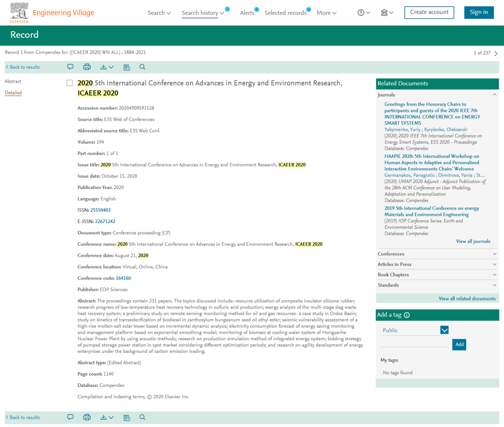This screenshot has width=504, height=427.
Task: Click the record title heading
Action: 210,88
